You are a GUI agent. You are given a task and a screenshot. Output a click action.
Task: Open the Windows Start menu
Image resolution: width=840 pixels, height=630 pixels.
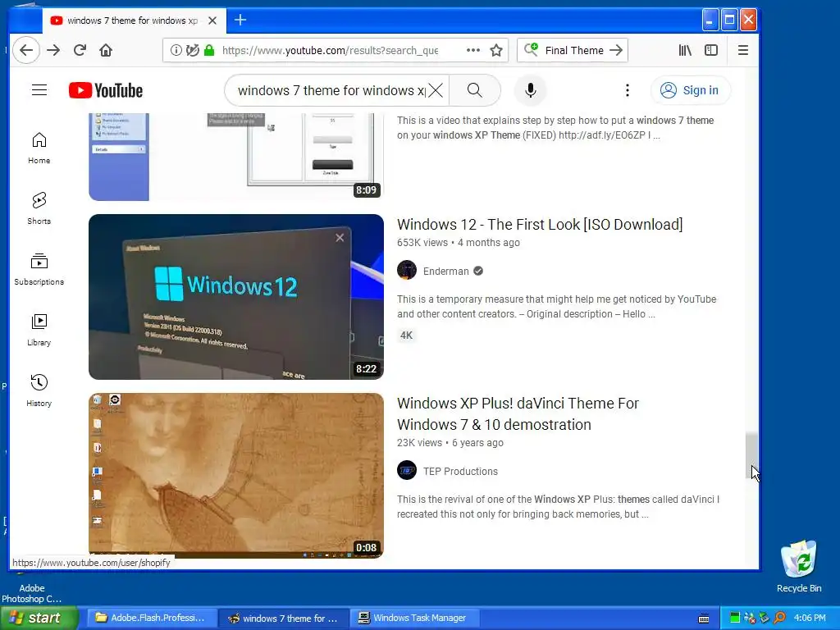(x=39, y=619)
